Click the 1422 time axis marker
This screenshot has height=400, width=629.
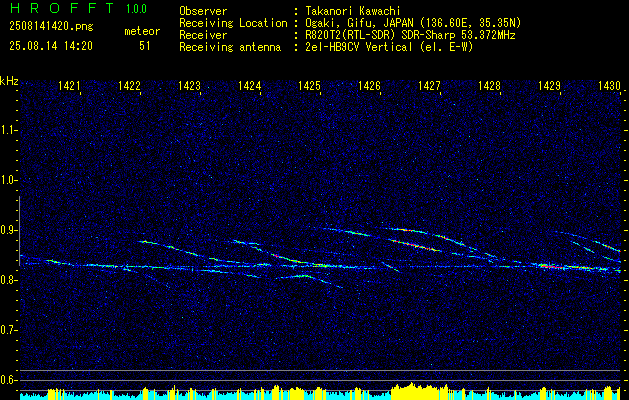click(x=129, y=85)
